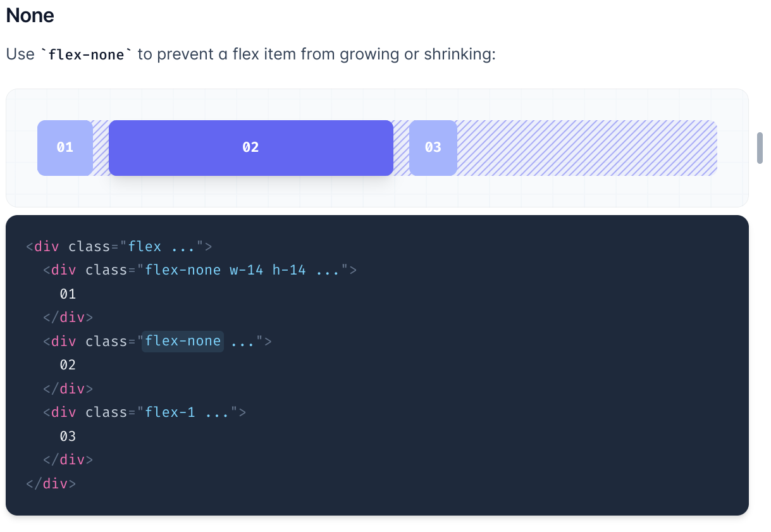Click the None section heading
The width and height of the screenshot is (771, 532).
click(28, 15)
